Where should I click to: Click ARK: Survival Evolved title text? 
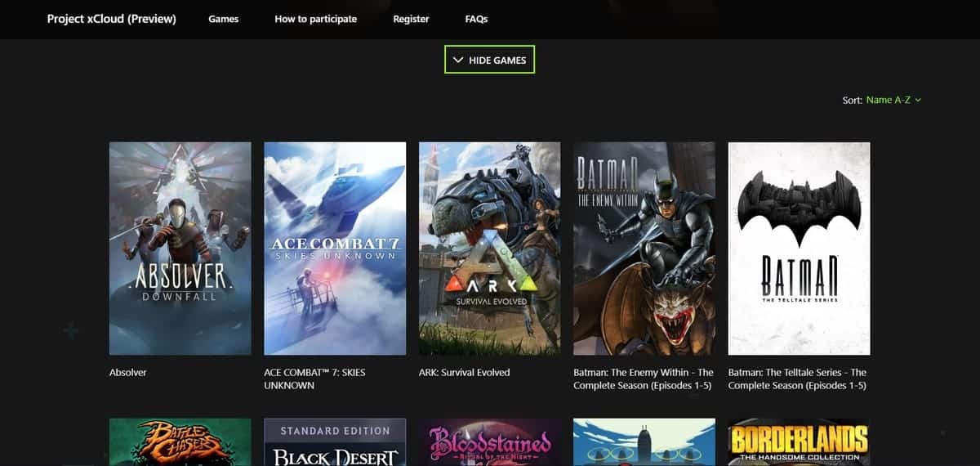coord(464,373)
